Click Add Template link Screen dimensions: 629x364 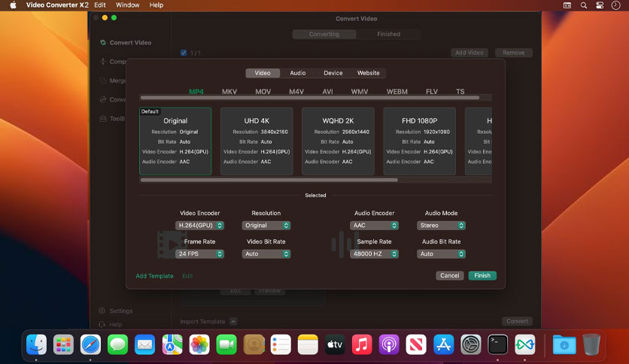pos(154,276)
